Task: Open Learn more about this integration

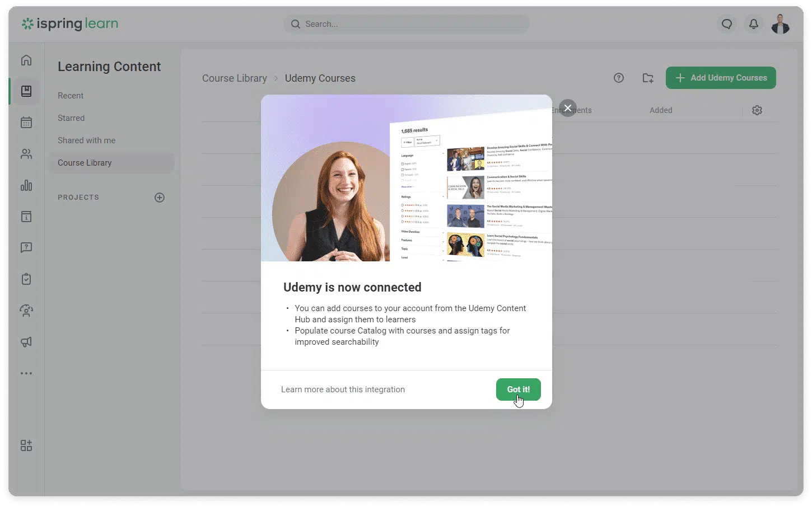Action: pos(343,389)
